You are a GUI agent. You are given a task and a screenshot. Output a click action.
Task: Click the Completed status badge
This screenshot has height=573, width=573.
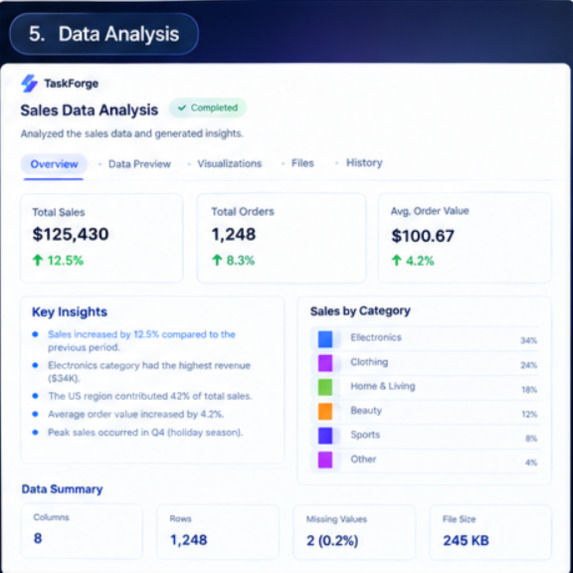208,108
